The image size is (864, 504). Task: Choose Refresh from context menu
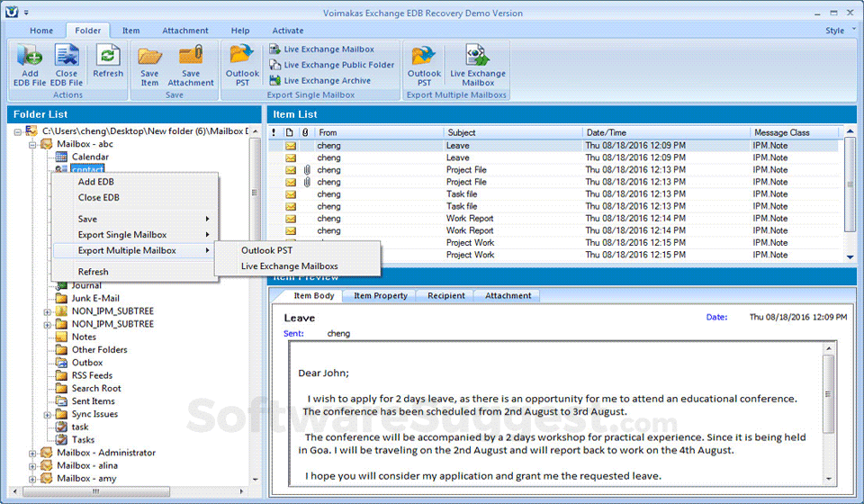click(x=134, y=272)
